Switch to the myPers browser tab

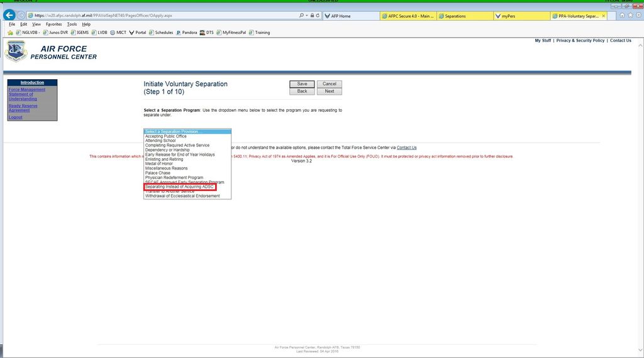point(521,16)
